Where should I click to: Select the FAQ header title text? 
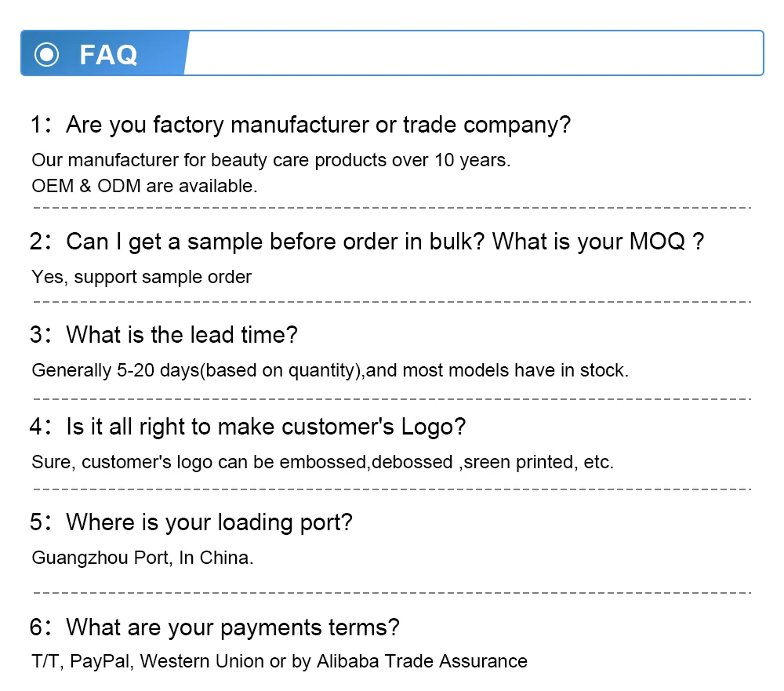point(108,54)
